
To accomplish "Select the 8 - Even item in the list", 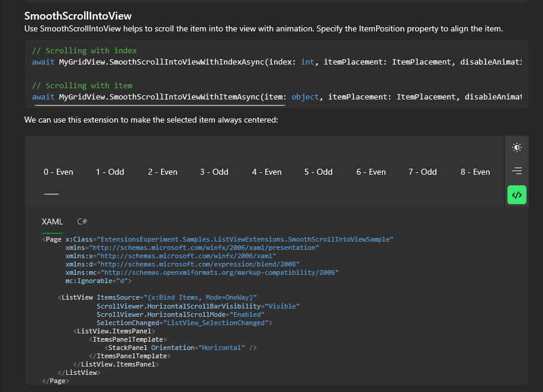I will 474,172.
